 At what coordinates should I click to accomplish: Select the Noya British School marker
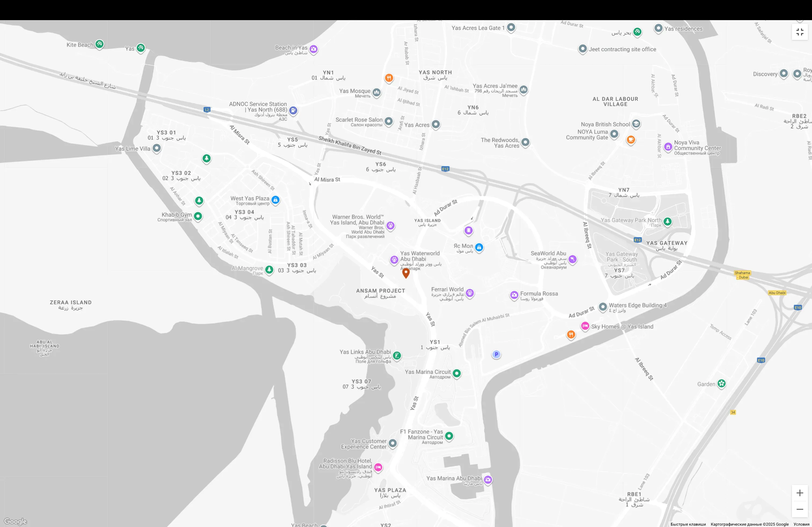click(x=636, y=124)
